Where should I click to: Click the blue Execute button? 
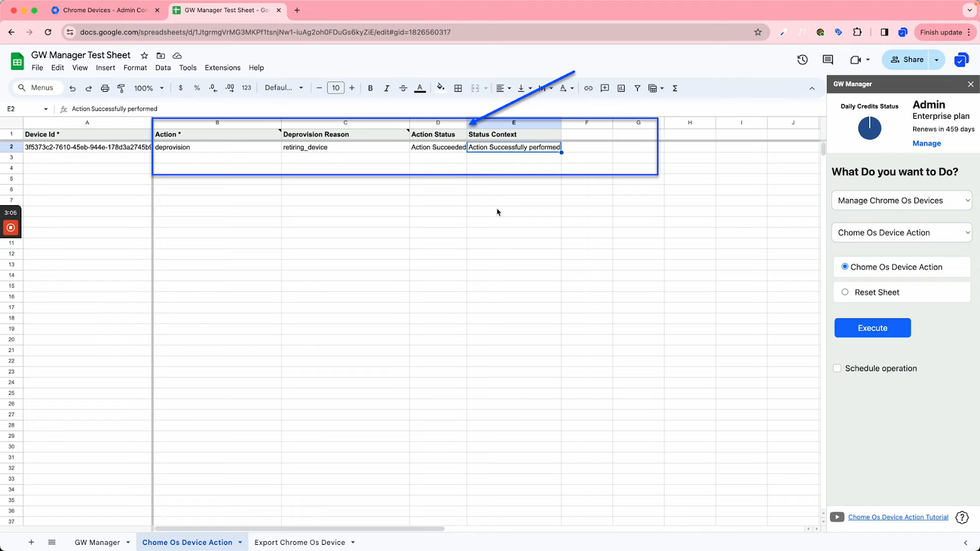click(872, 328)
